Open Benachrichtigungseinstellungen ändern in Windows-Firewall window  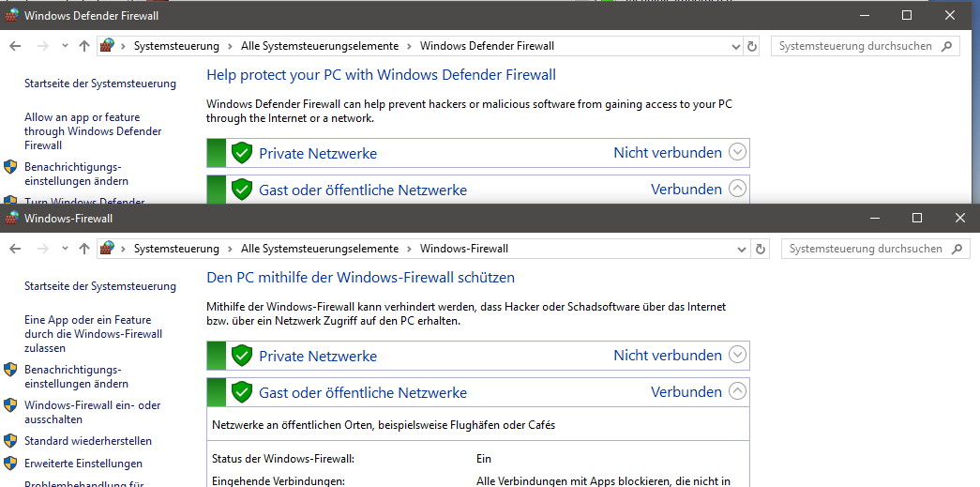pyautogui.click(x=76, y=376)
